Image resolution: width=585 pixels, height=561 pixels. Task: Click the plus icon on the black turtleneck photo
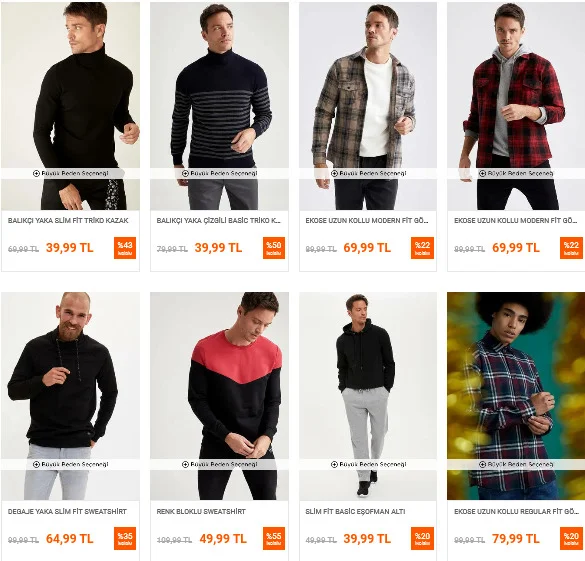[36, 173]
